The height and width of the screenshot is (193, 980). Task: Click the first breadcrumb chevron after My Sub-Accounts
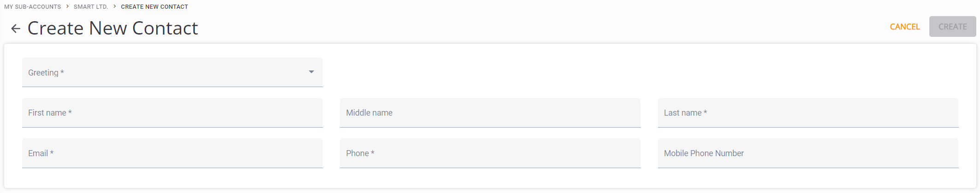67,6
